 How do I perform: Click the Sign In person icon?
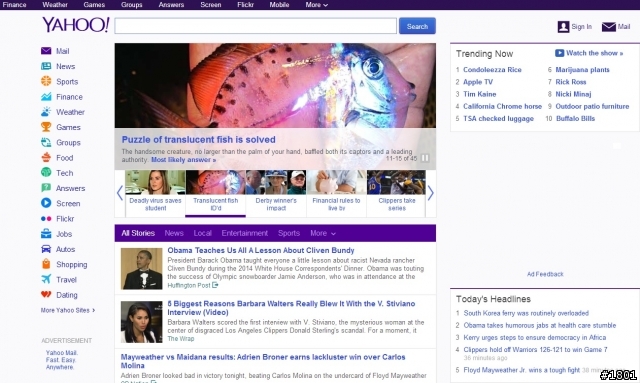point(563,27)
